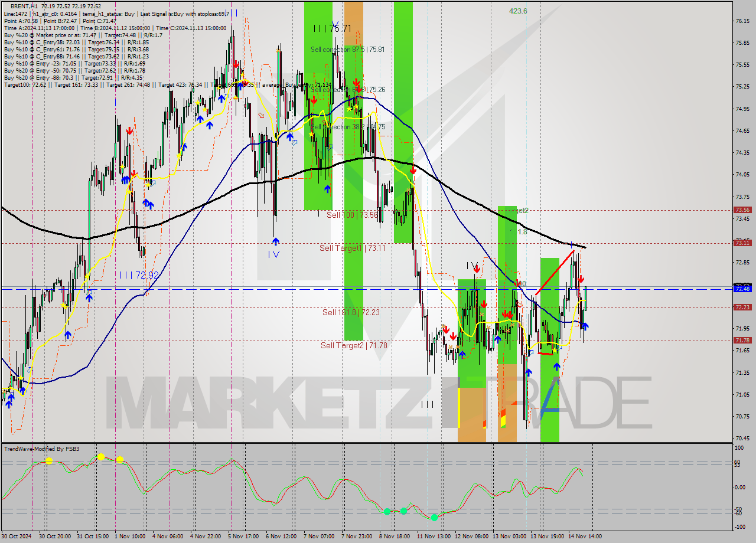Image resolution: width=756 pixels, height=543 pixels.
Task: Click the 'Sell correction 87.5 | 75.81' label
Action: point(348,50)
